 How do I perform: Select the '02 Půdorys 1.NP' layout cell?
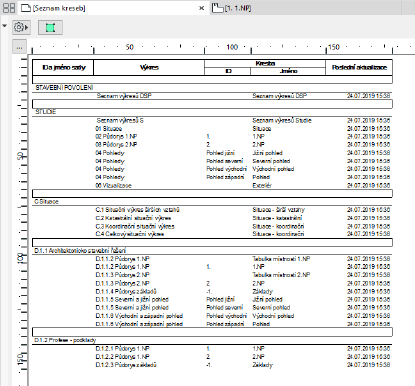click(116, 137)
